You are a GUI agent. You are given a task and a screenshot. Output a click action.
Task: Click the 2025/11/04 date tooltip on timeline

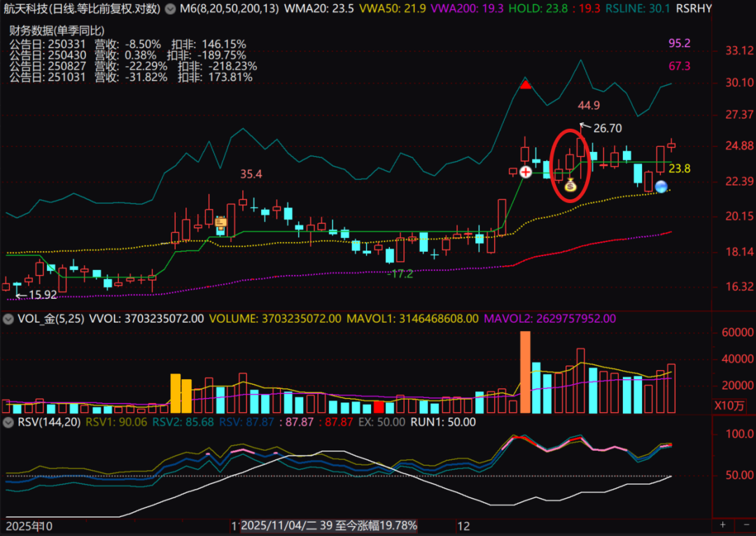point(329,526)
